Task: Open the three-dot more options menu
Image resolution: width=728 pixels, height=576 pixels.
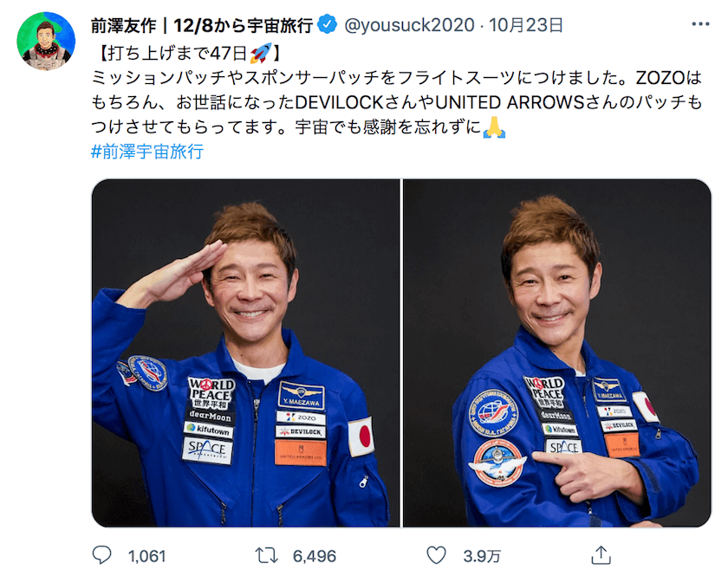Action: click(x=700, y=24)
